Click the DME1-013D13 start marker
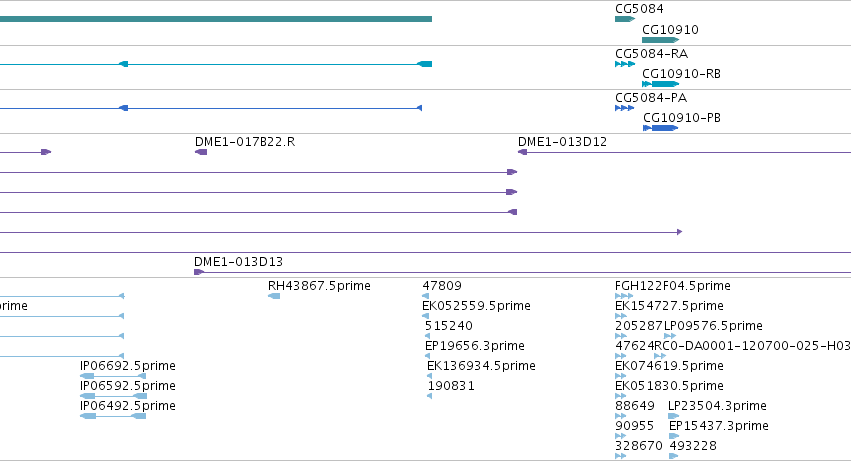851x461 pixels. [199, 272]
